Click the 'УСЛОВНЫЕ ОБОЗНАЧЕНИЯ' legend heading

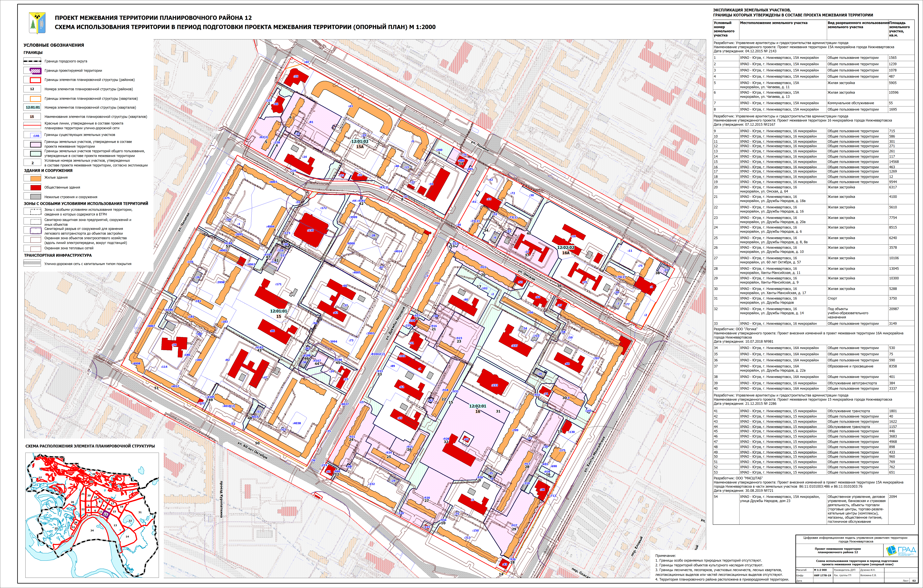click(54, 45)
